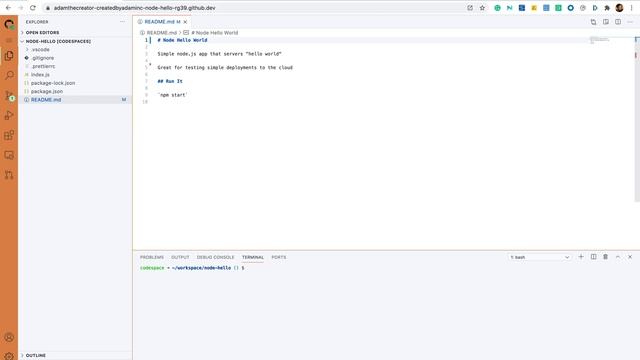This screenshot has width=640, height=360.
Task: Switch to Output panel tab
Action: coord(180,257)
